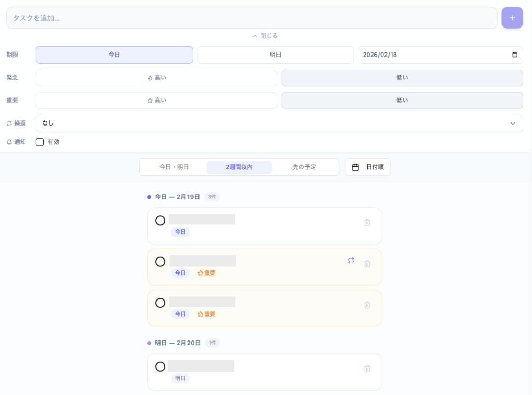
Task: Switch to the 先の予定 tab
Action: [x=304, y=167]
